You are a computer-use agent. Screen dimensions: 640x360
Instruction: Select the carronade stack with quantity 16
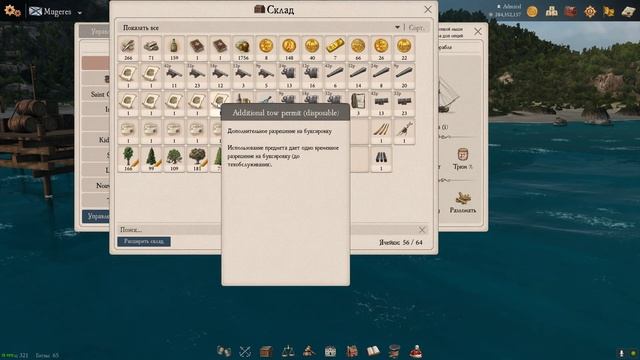point(312,76)
